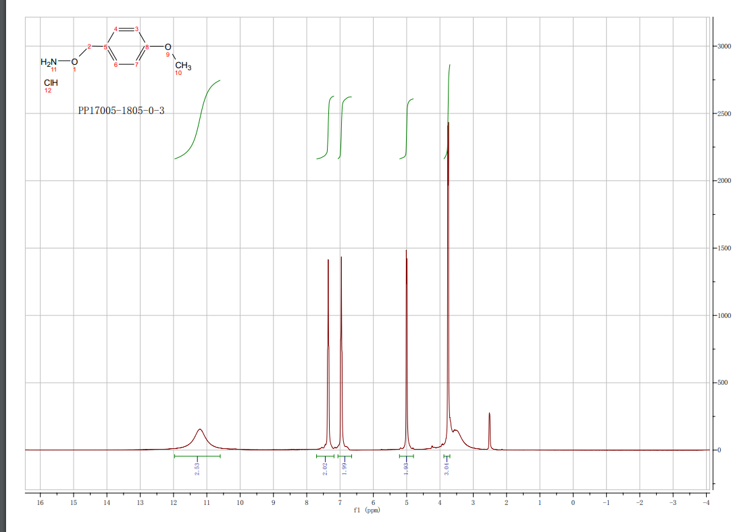The image size is (756, 532).
Task: Click the benzene ring in the structure
Action: pyautogui.click(x=126, y=47)
